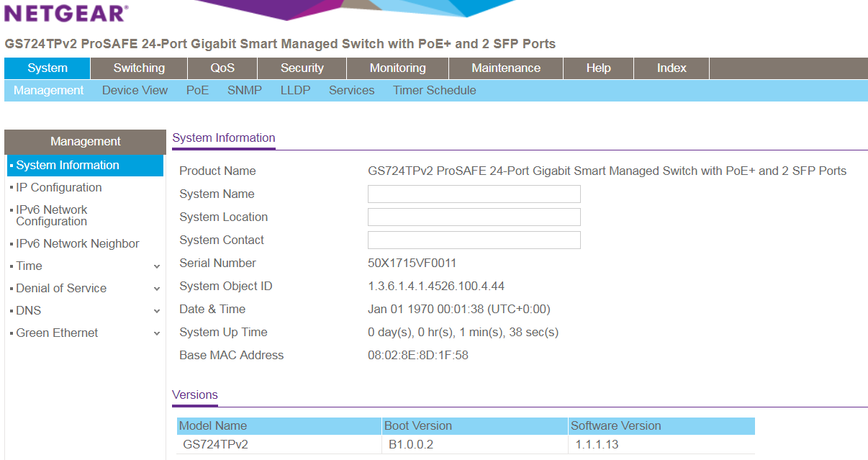Click the boot version cell B1.0.0.2

pos(411,445)
